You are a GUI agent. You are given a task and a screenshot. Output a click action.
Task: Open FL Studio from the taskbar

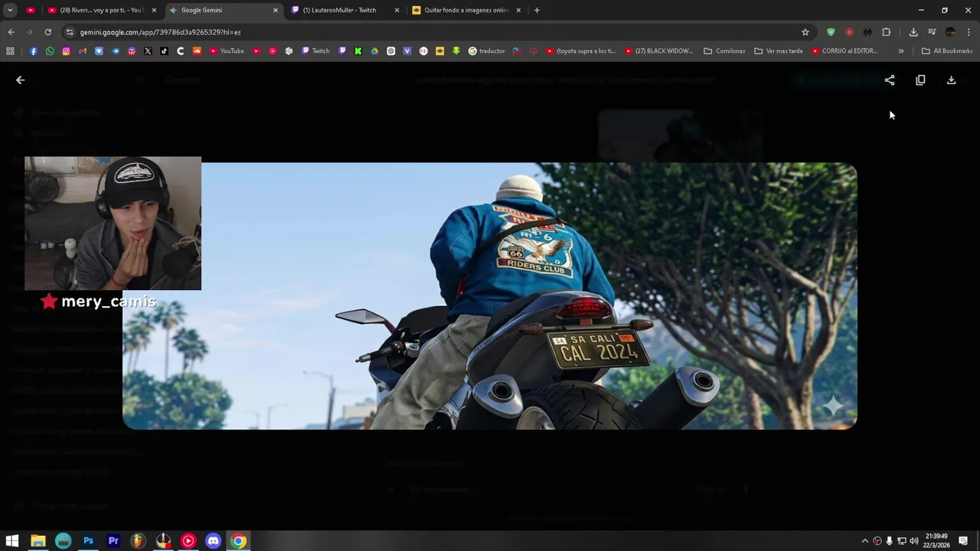coord(138,541)
